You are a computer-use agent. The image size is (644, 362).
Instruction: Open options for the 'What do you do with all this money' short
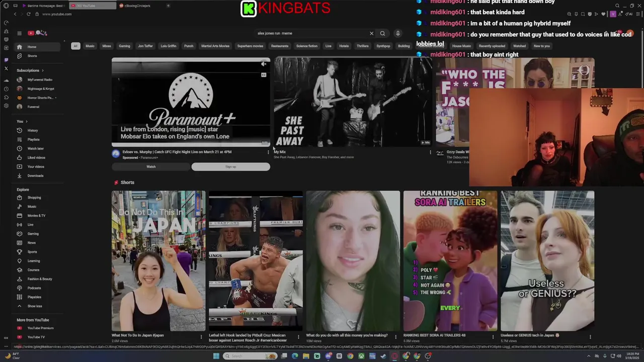[395, 337]
